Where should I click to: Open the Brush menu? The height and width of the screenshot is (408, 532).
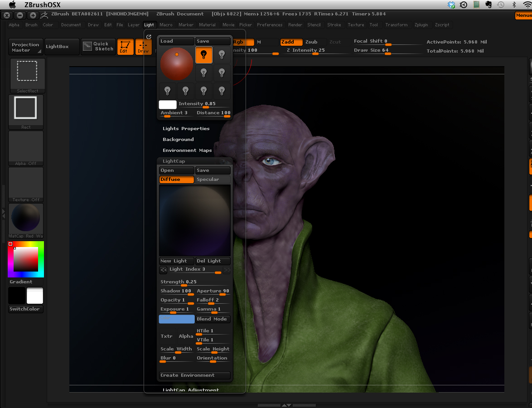(32, 25)
